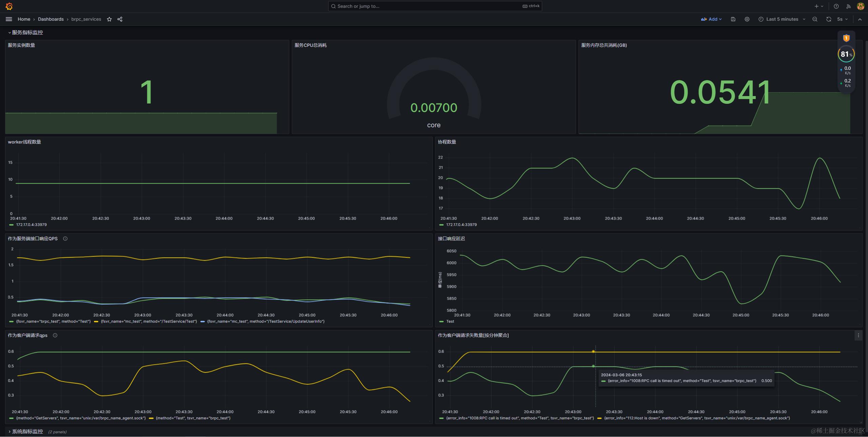Image resolution: width=868 pixels, height=437 pixels.
Task: Go to Home breadcrumb
Action: point(24,19)
